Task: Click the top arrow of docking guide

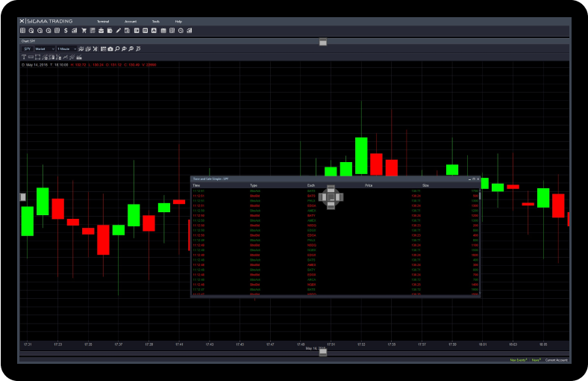Action: [x=331, y=189]
